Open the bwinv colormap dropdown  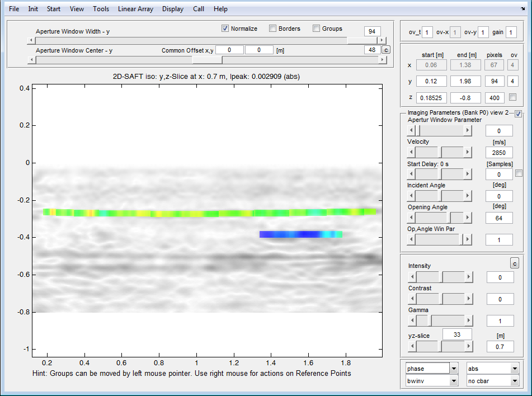(x=454, y=381)
